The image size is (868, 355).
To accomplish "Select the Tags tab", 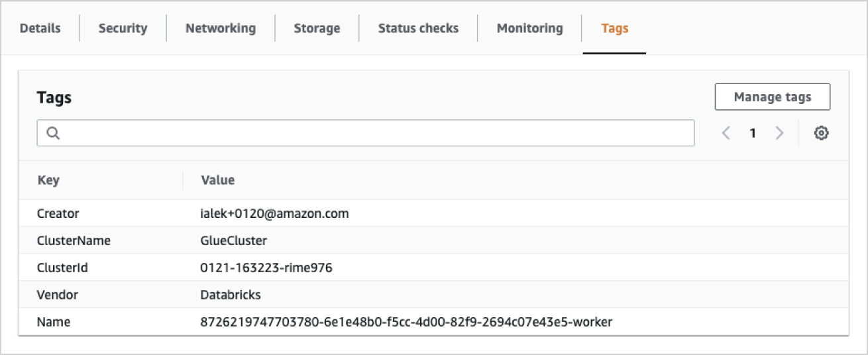I will click(614, 28).
